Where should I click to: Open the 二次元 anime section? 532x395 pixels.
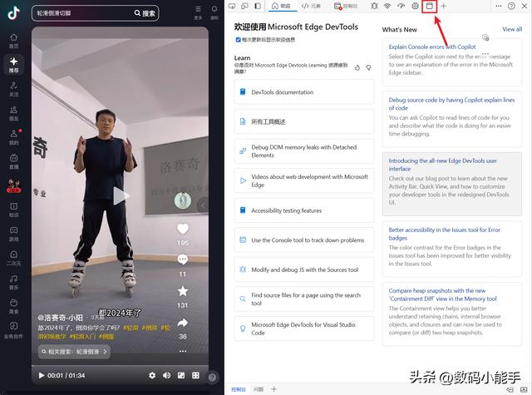[x=13, y=259]
